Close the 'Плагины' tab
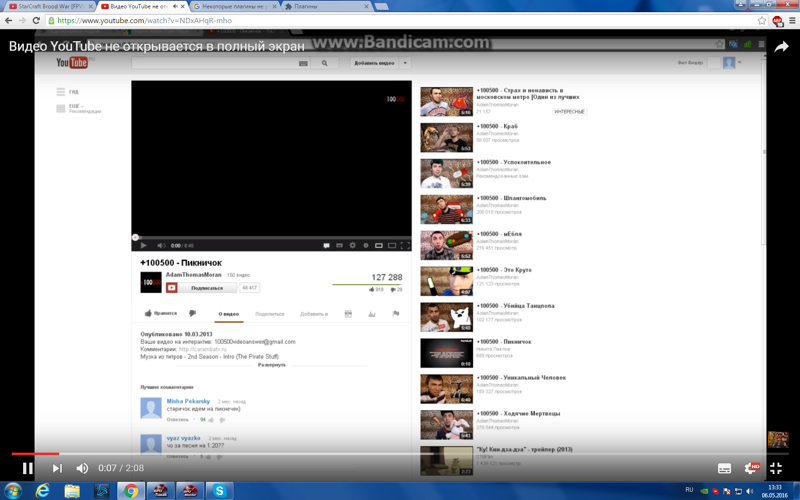Viewport: 800px width, 500px height. pos(366,7)
